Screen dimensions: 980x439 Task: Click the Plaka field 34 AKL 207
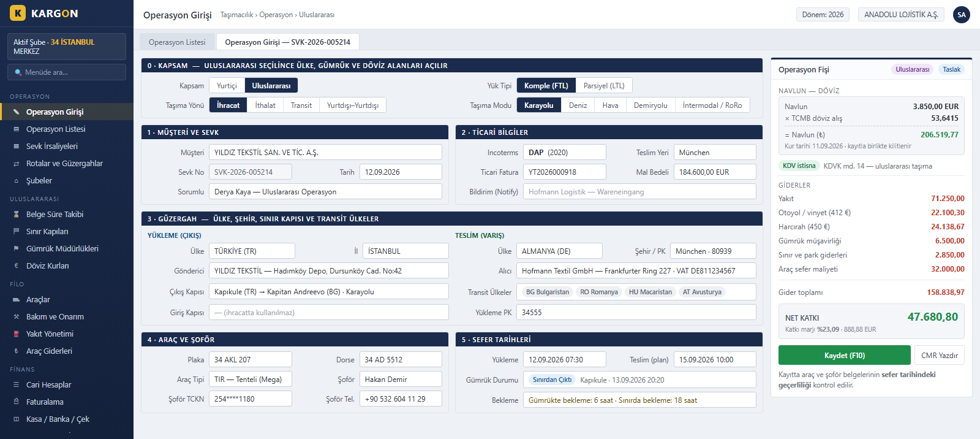click(251, 359)
